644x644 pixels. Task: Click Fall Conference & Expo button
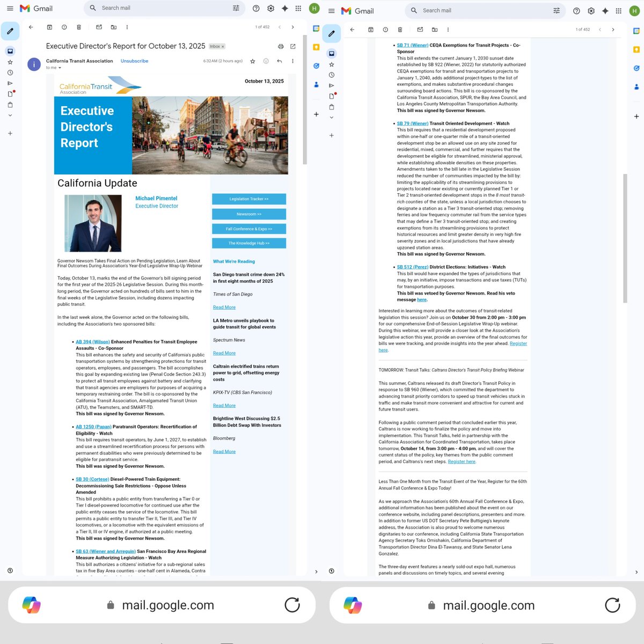coord(249,229)
